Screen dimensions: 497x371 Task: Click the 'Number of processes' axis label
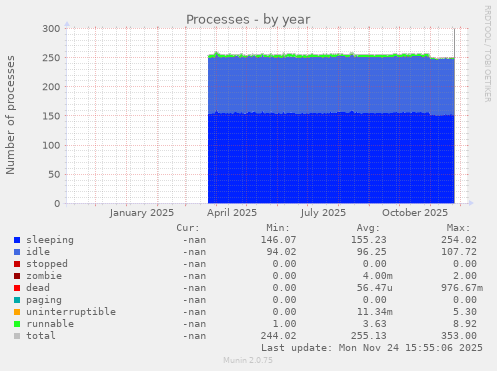(10, 115)
